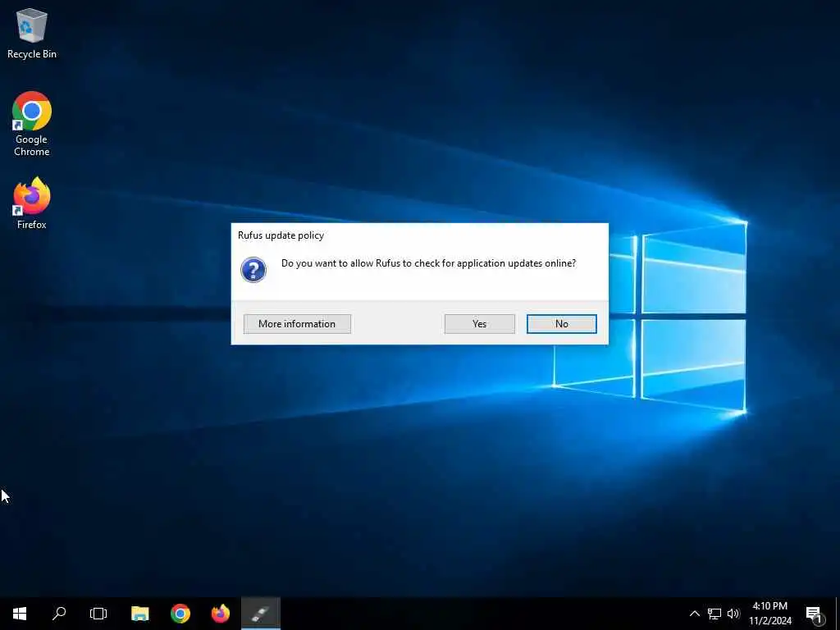This screenshot has width=840, height=630.
Task: Select the Recycle Bin desktop icon
Action: [32, 33]
